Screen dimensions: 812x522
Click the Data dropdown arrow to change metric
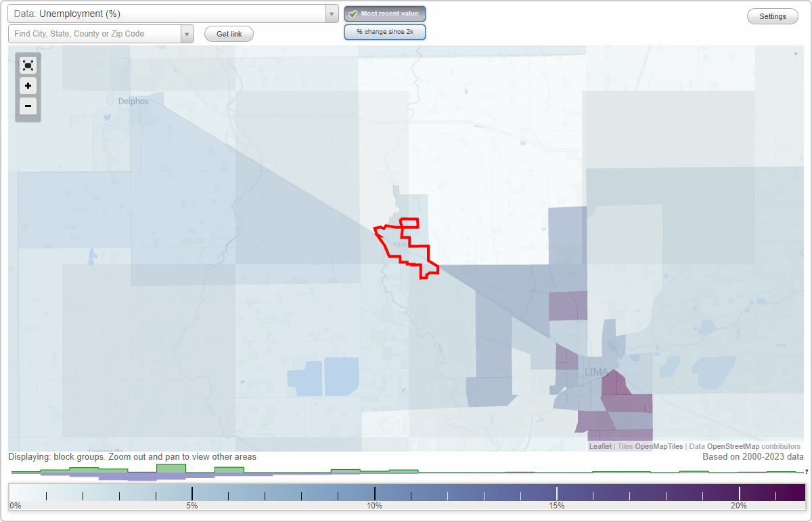point(331,13)
